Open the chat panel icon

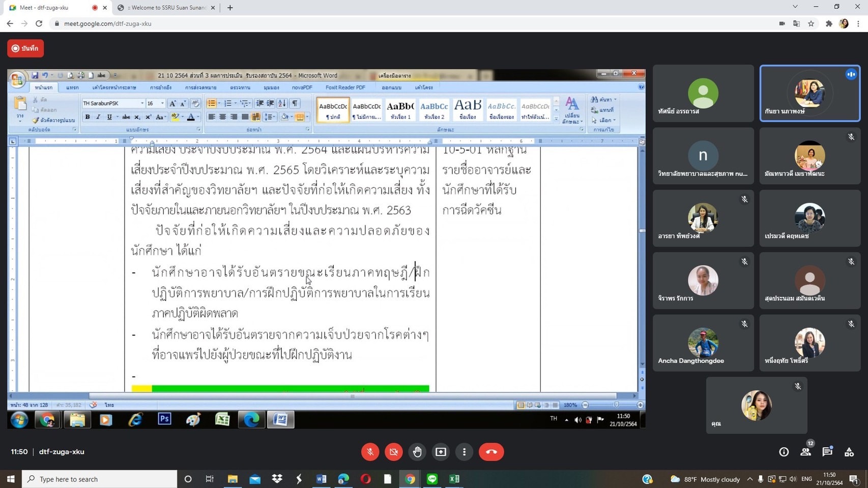(x=827, y=452)
